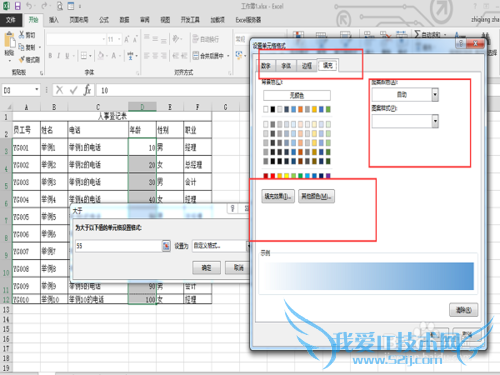This screenshot has height=375, width=500.
Task: Click the Borders icon in font group
Action: click(x=84, y=56)
